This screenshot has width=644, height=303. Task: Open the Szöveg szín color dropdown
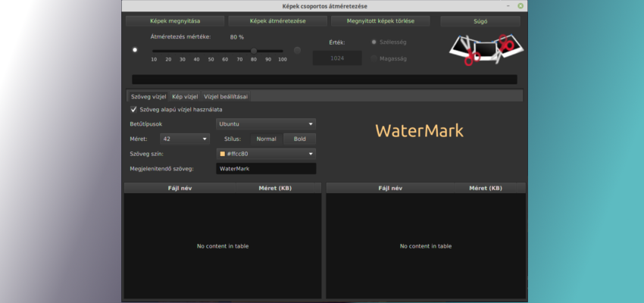[265, 154]
